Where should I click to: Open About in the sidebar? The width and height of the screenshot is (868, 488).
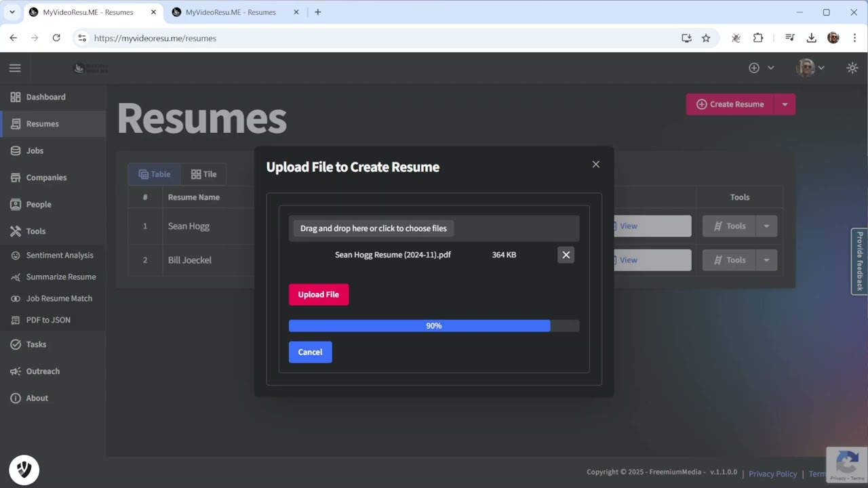(x=53, y=398)
